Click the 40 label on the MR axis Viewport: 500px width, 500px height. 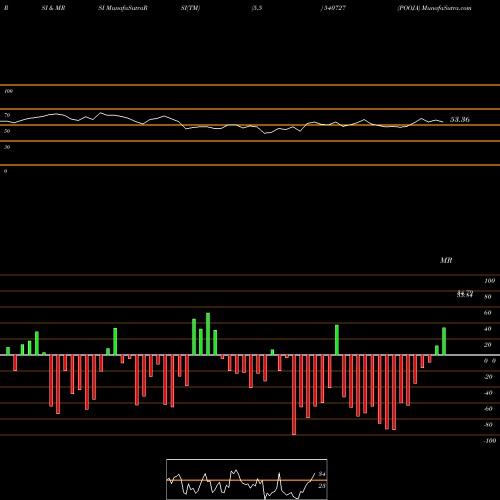click(x=488, y=329)
